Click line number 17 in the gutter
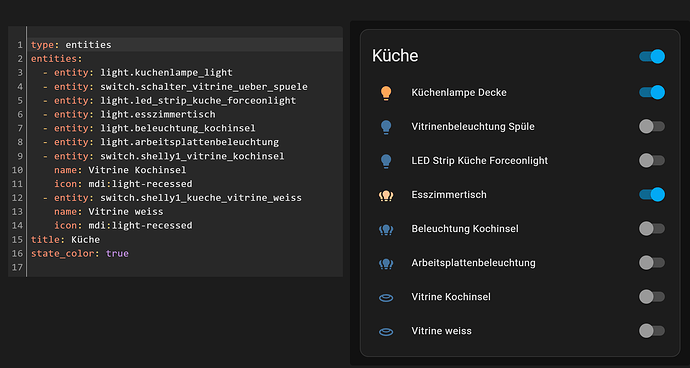 click(17, 268)
